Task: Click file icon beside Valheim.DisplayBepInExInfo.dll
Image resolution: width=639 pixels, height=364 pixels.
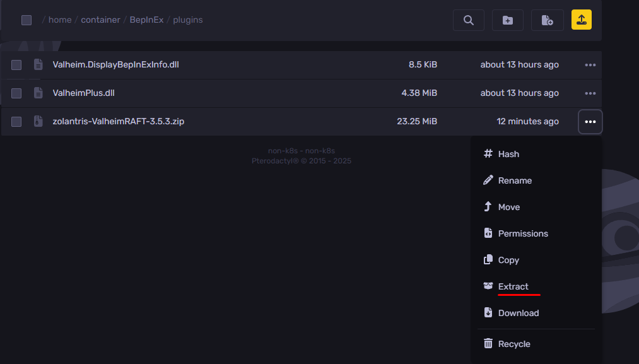Action: [x=38, y=64]
